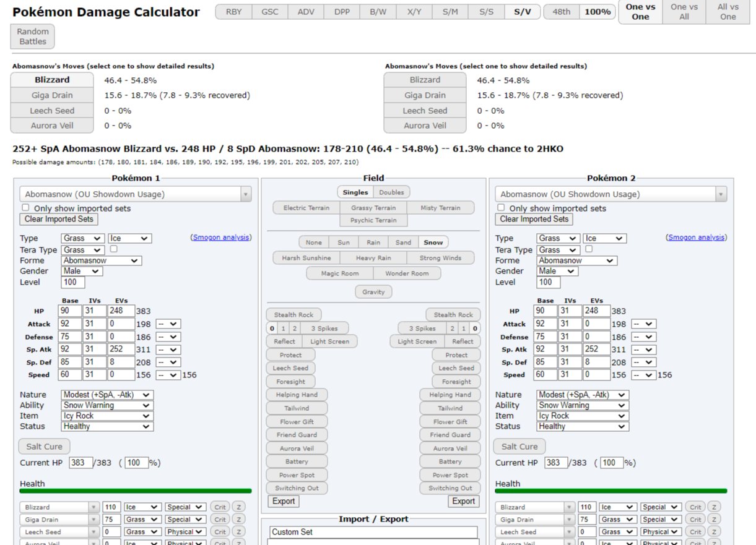Set weather to Sun
756x545 pixels.
[x=344, y=242]
